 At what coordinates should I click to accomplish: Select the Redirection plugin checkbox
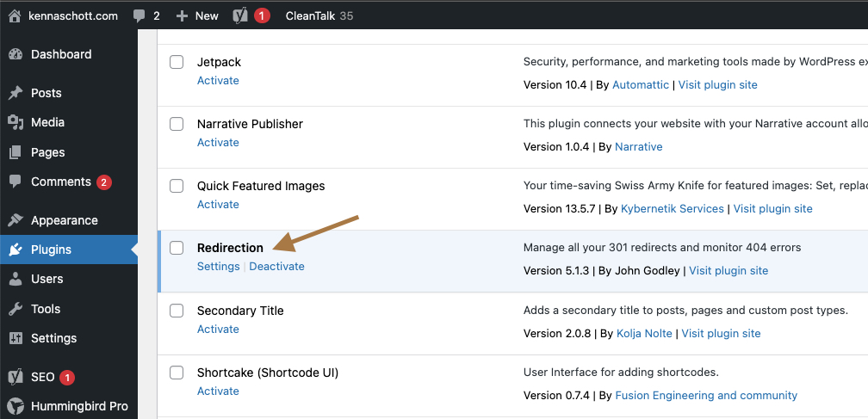[177, 248]
